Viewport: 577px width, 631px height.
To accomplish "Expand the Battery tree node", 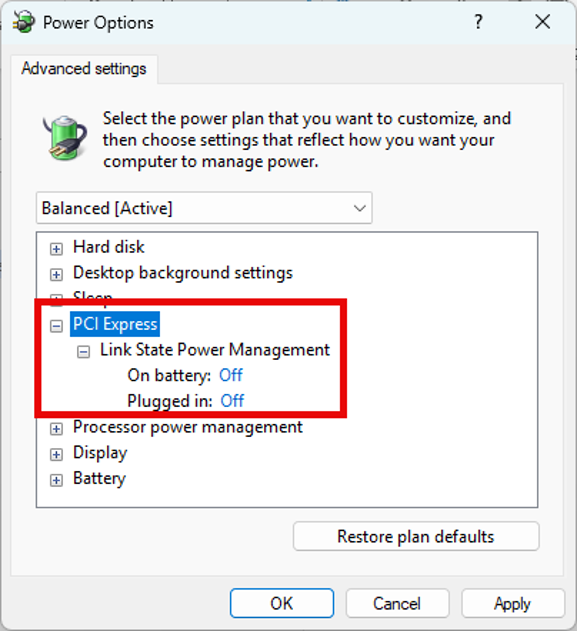I will tap(56, 480).
